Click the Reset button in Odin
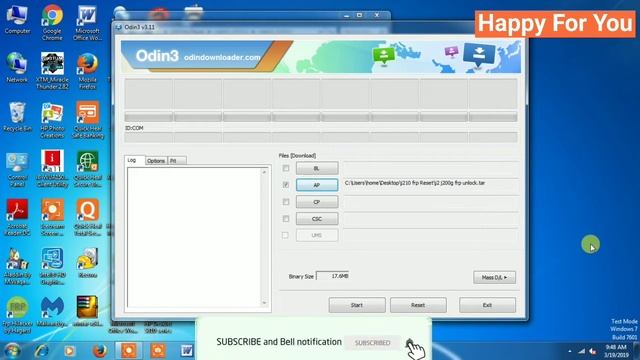Viewport: 640px width, 360px height. (418, 305)
